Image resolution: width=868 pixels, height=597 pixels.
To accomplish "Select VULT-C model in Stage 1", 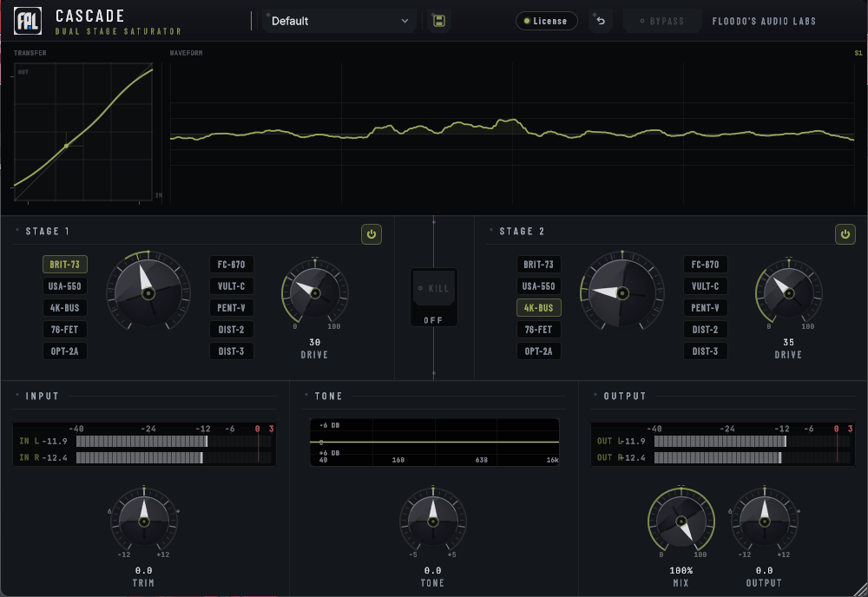I will click(232, 286).
